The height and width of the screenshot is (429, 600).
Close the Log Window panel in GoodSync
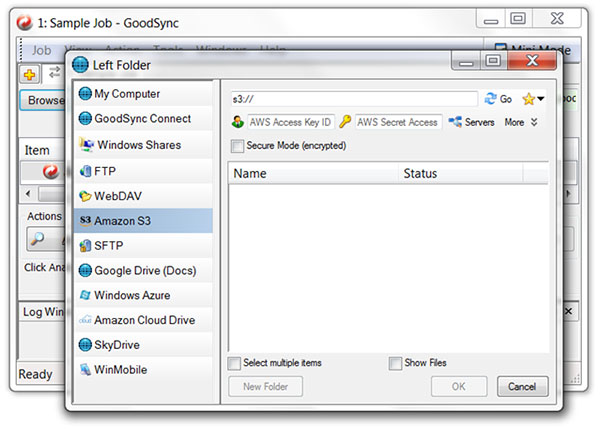(x=569, y=311)
